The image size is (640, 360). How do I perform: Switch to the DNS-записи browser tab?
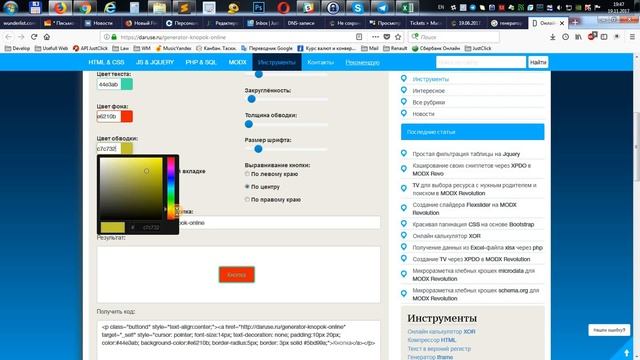point(301,23)
